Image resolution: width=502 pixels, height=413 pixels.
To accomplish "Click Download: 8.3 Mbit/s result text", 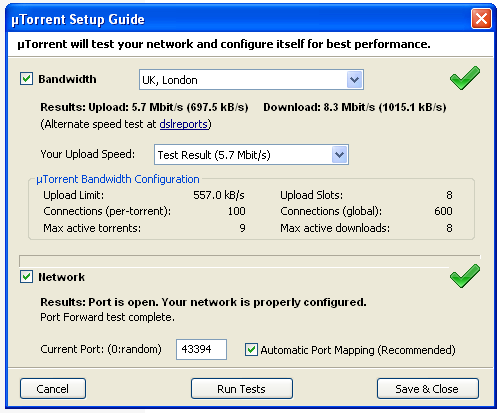I will (355, 107).
